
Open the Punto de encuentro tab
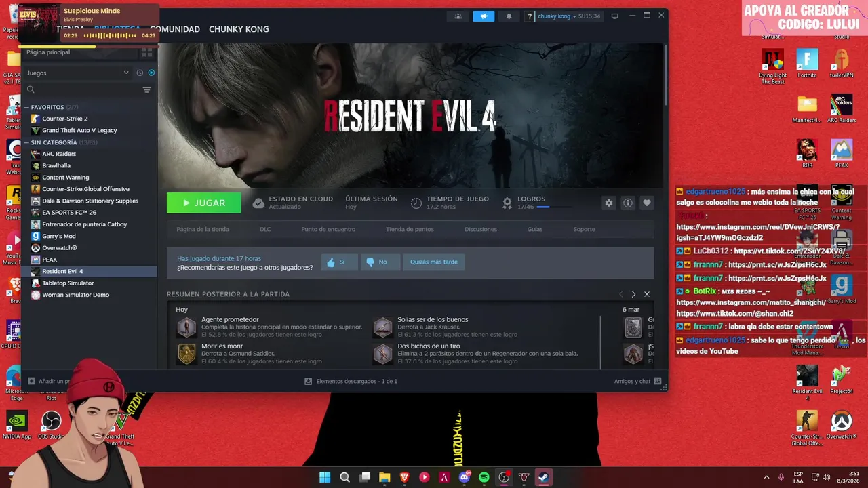(x=328, y=229)
